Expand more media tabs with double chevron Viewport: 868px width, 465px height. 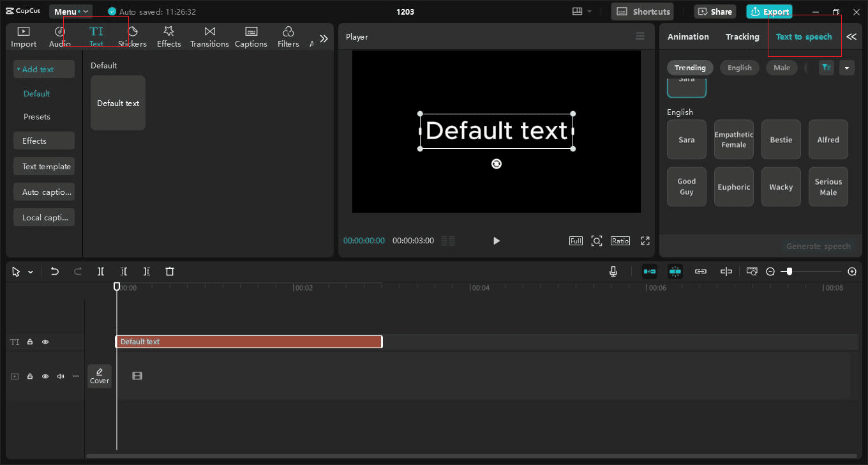[324, 38]
